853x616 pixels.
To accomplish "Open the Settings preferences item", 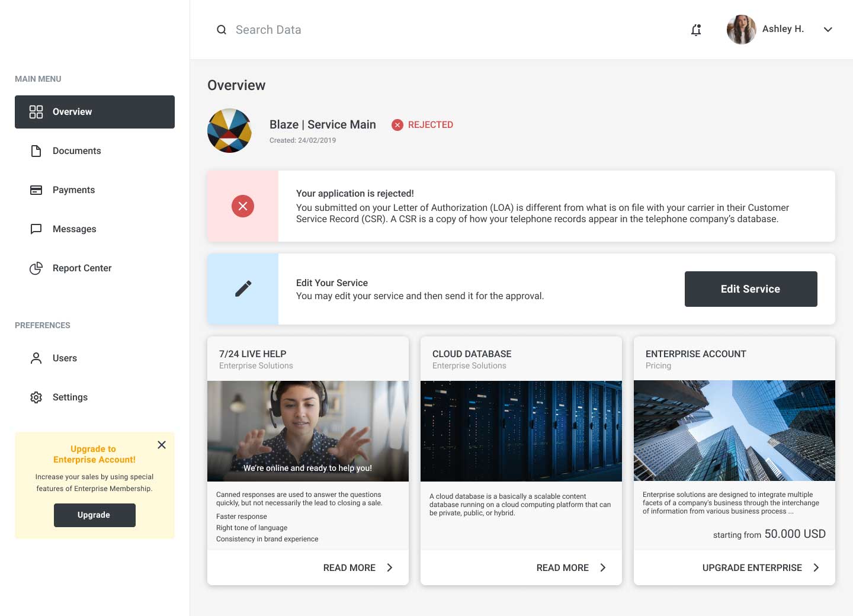I will 95,397.
